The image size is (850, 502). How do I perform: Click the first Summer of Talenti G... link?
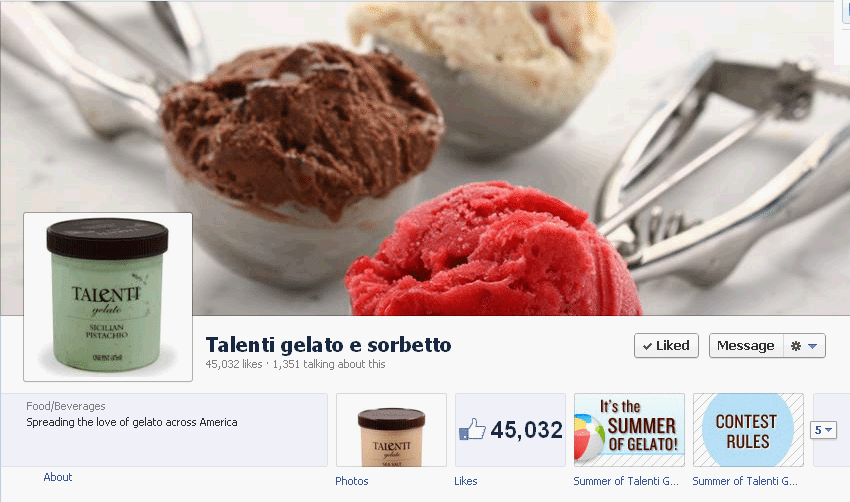pyautogui.click(x=626, y=481)
